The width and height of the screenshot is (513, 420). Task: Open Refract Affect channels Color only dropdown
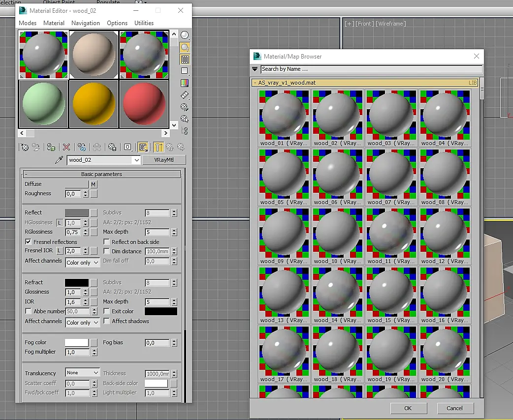click(x=82, y=323)
